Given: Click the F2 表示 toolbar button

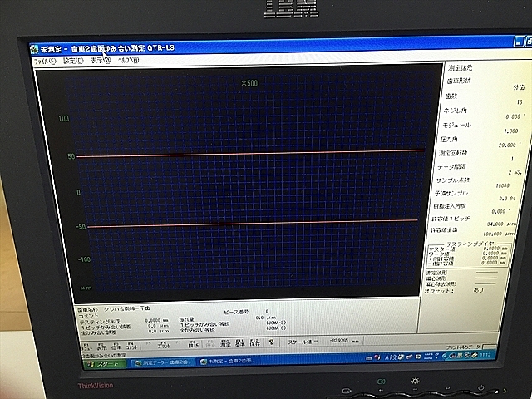Looking at the screenshot, I should [x=101, y=346].
